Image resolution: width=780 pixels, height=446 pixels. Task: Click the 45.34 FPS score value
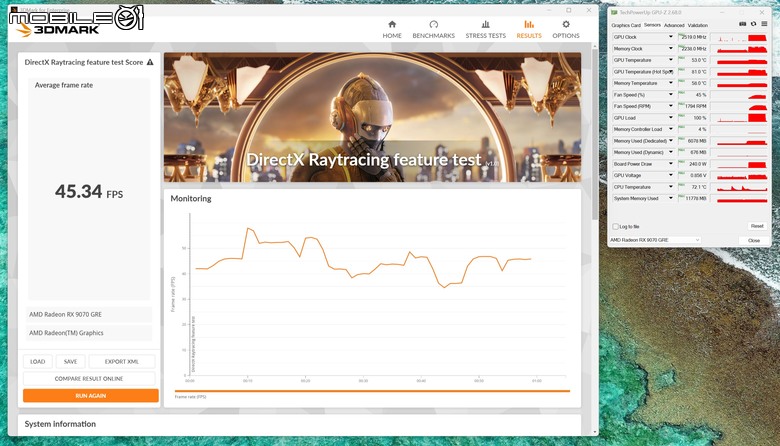[89, 191]
